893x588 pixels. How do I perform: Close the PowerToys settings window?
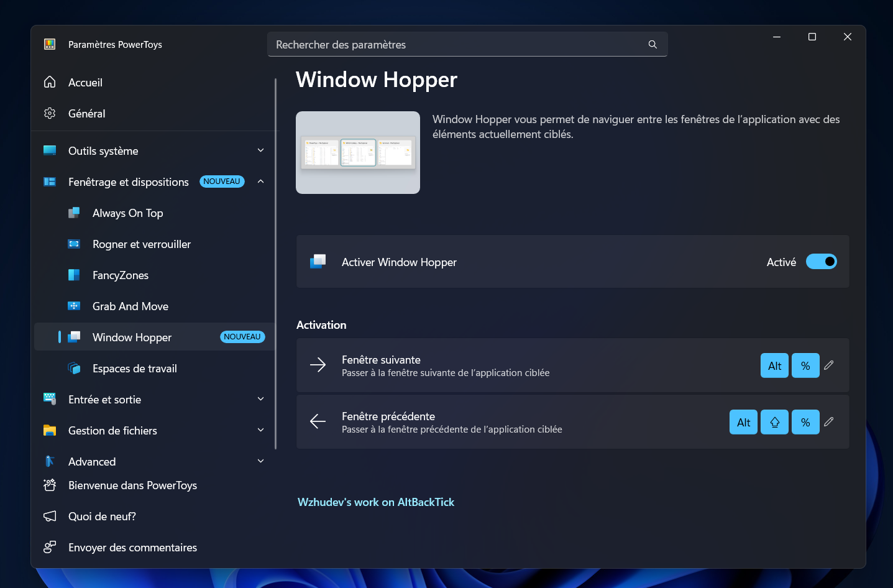click(x=847, y=37)
